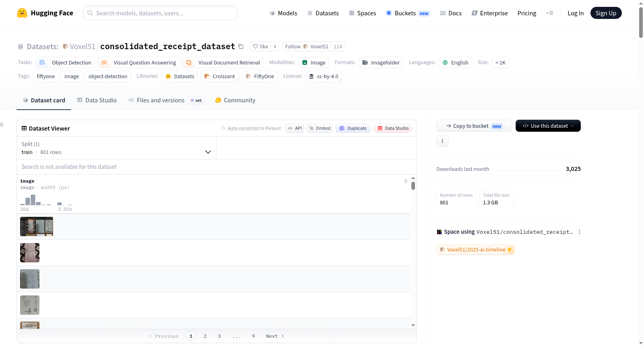The width and height of the screenshot is (644, 347).
Task: Open the Croissant library dropdown
Action: point(220,76)
